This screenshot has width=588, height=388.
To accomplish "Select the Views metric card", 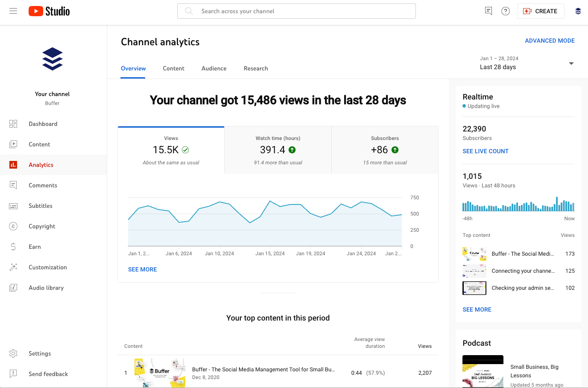I will pyautogui.click(x=171, y=150).
